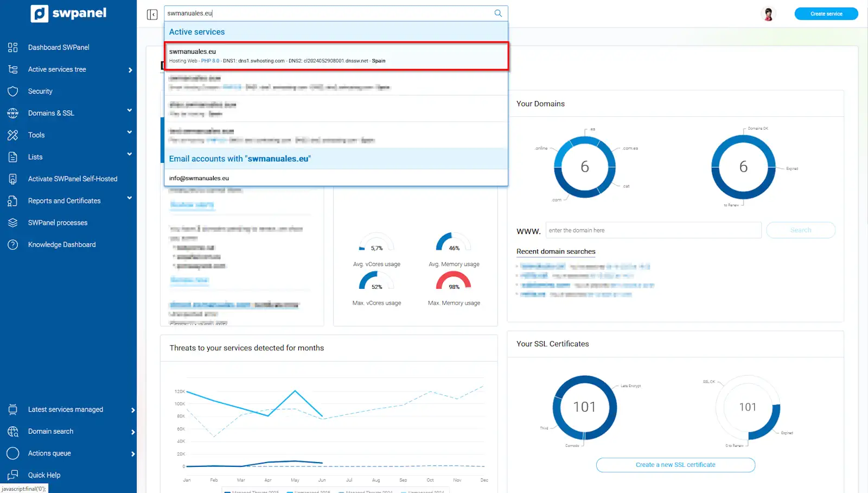Expand the Domain search arrow

pyautogui.click(x=133, y=432)
